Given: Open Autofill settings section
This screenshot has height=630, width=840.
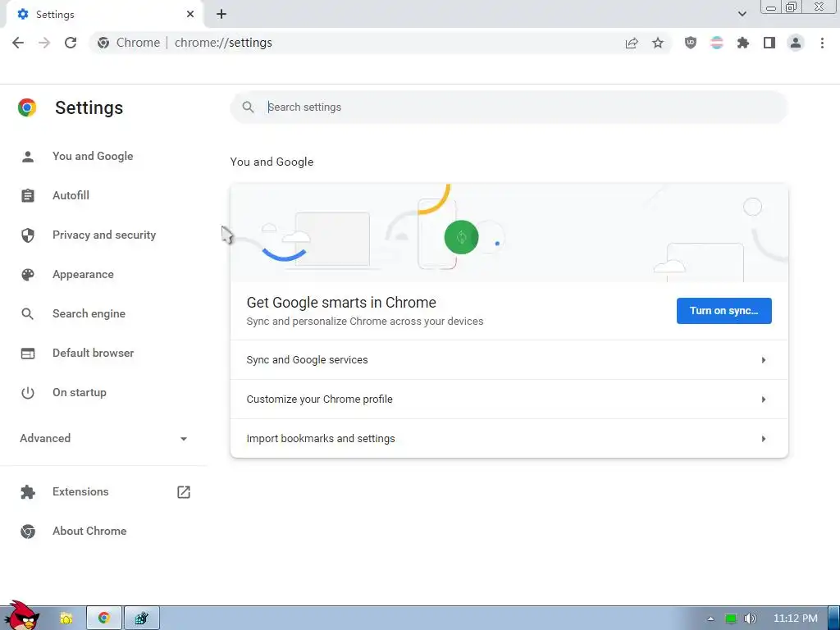Looking at the screenshot, I should (x=71, y=195).
